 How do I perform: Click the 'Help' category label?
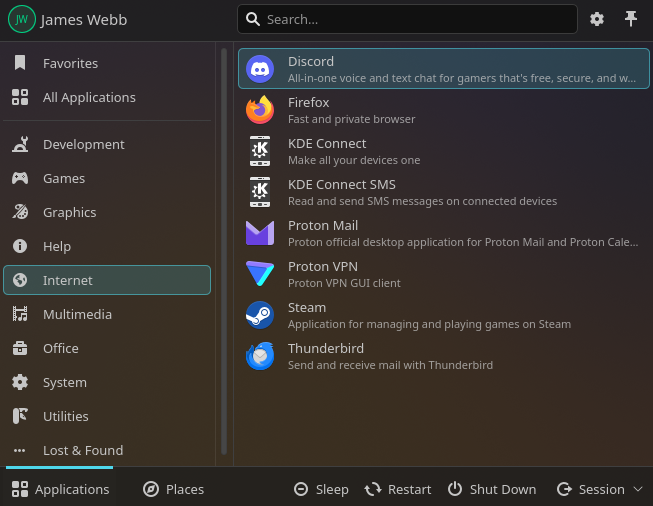(x=57, y=247)
